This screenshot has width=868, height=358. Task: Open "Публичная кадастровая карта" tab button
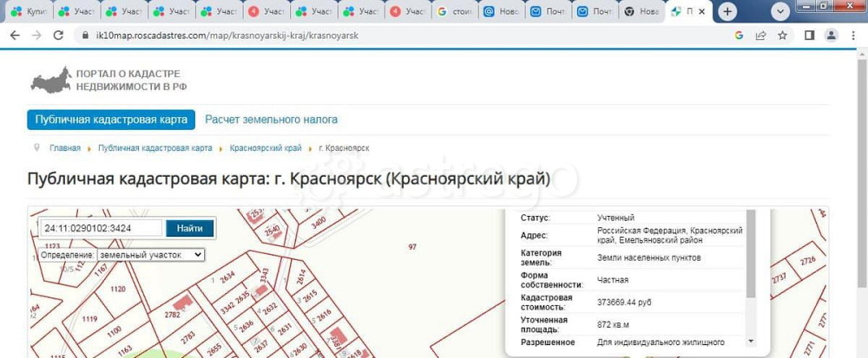[x=111, y=120]
